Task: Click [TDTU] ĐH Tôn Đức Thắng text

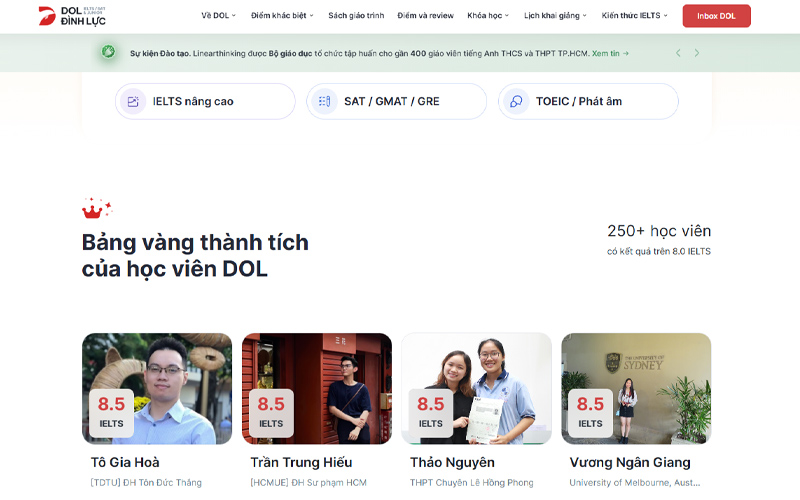Action: 146,483
